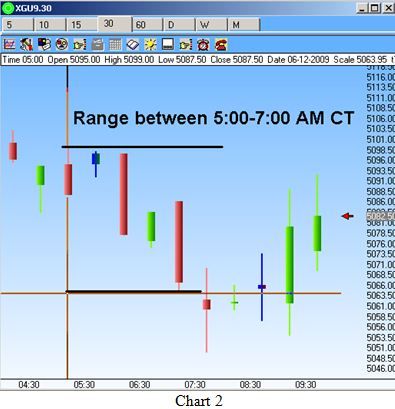Select the D daily timeframe tab
The image size is (395, 409).
tap(179, 25)
